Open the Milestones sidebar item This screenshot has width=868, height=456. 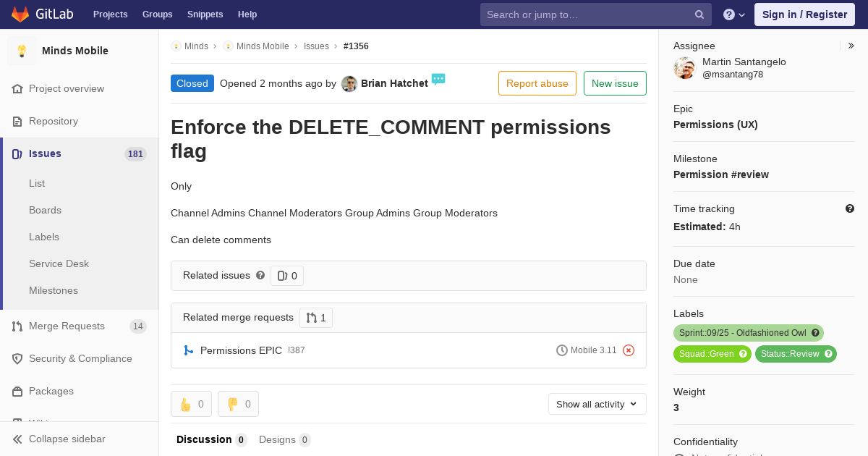click(54, 290)
